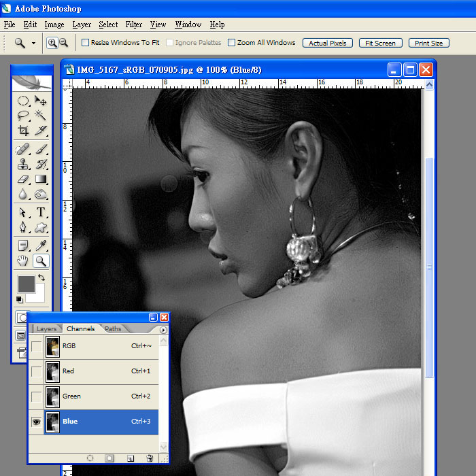
Task: Open the Filter menu
Action: (134, 24)
